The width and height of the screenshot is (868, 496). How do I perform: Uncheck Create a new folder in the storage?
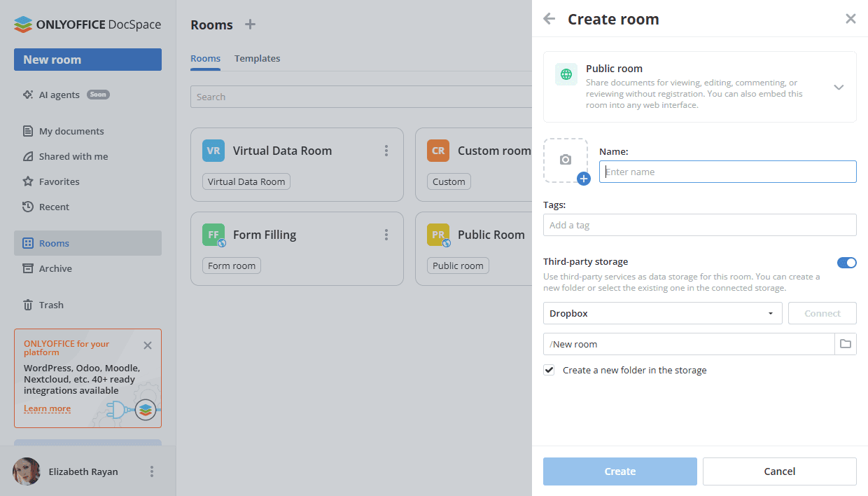click(549, 370)
